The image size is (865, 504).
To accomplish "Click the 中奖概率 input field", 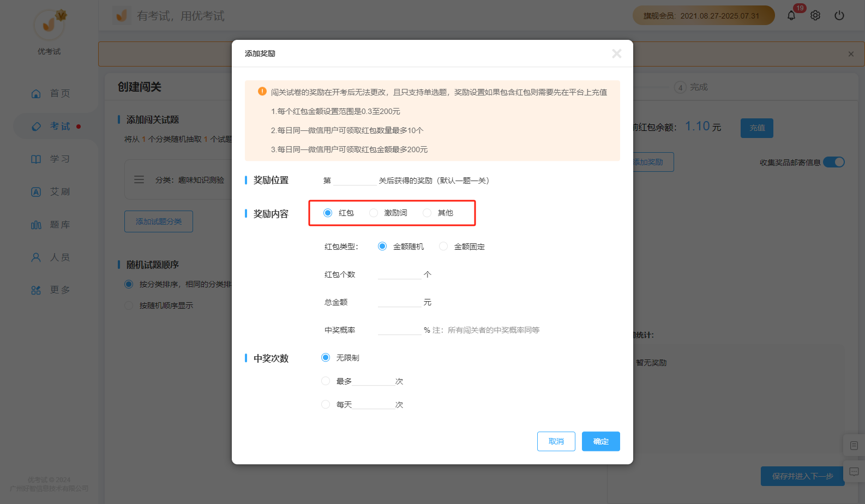I will point(399,329).
